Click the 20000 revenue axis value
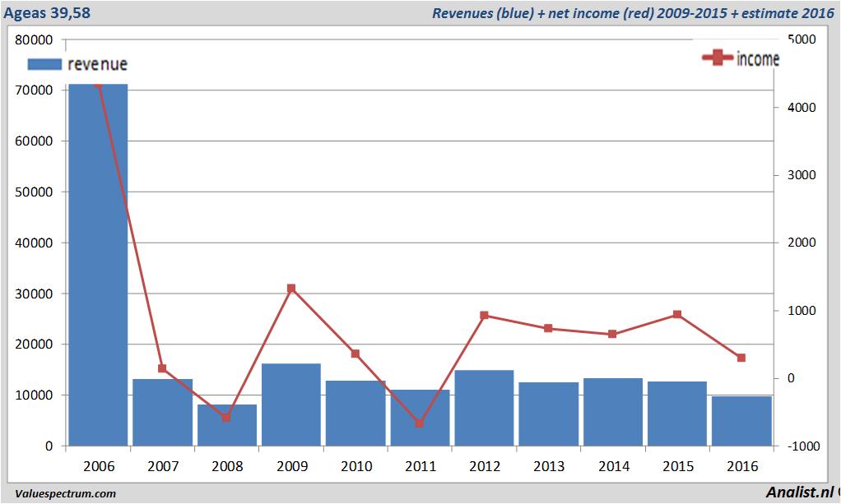Screen dimensions: 841x504 click(x=35, y=344)
